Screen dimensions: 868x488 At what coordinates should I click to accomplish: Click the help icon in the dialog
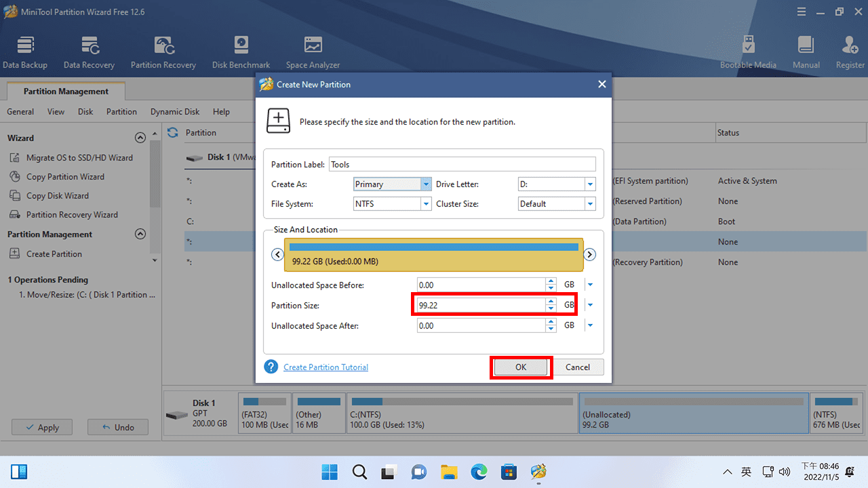(x=271, y=366)
